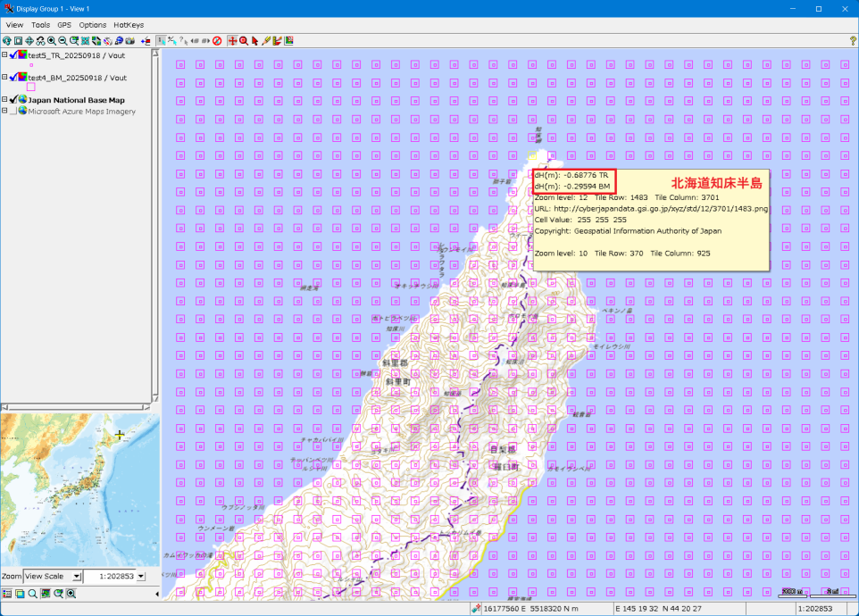Viewport: 859px width, 616px height.
Task: Click the overview map thumbnail
Action: pos(79,489)
